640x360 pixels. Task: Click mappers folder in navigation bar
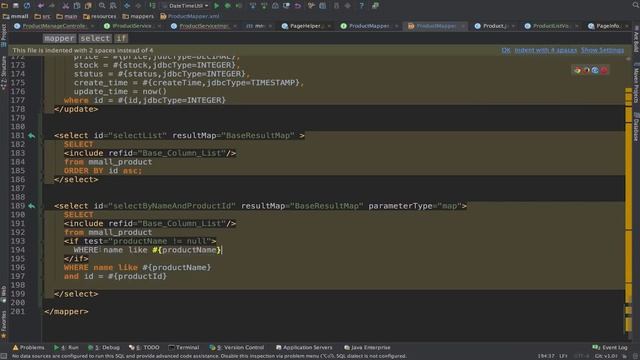point(138,16)
